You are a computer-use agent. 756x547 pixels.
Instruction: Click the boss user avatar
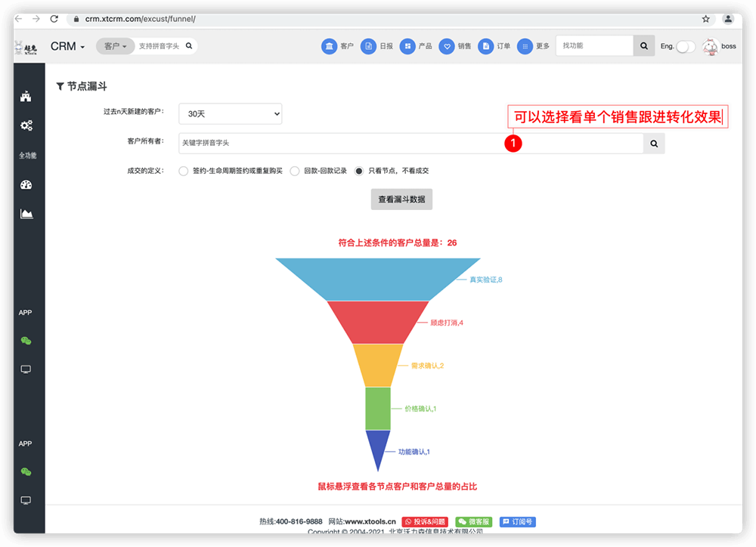point(710,47)
